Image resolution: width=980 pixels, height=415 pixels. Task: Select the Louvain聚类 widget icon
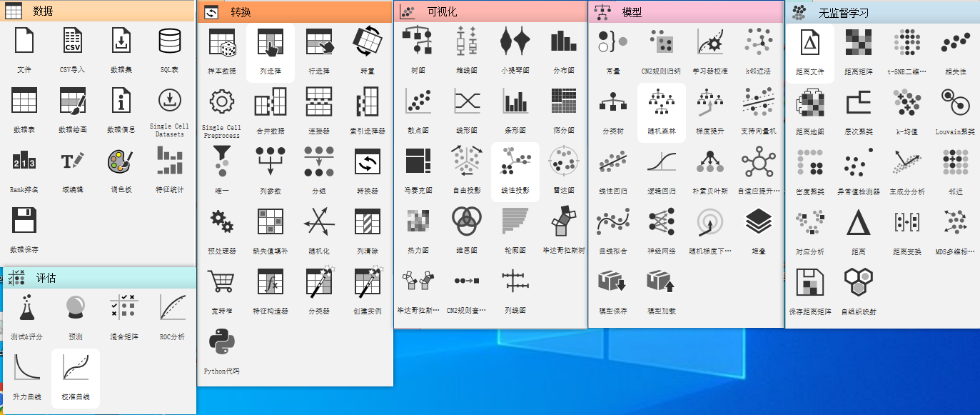956,102
